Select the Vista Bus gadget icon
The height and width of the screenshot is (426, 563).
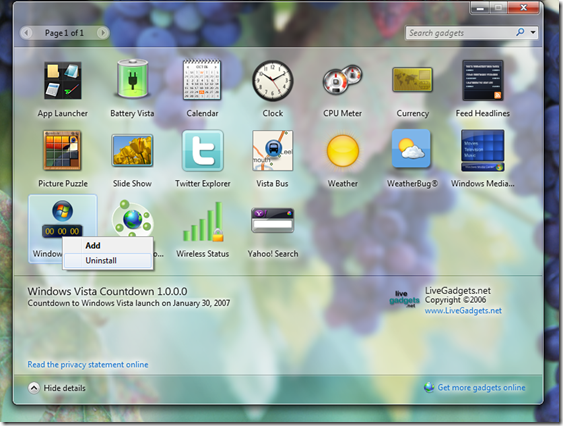pyautogui.click(x=273, y=151)
